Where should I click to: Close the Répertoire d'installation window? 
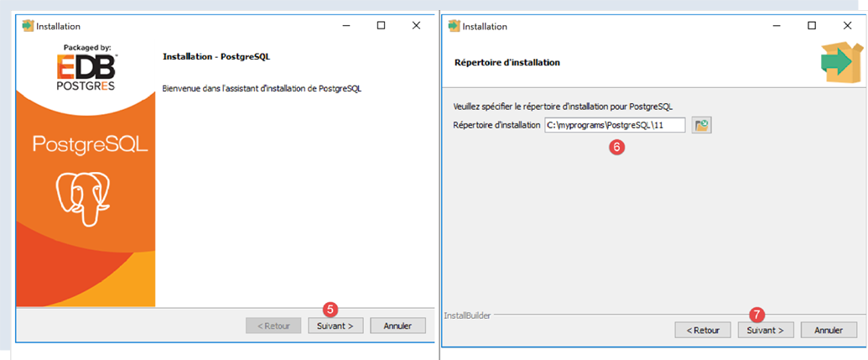pos(846,26)
